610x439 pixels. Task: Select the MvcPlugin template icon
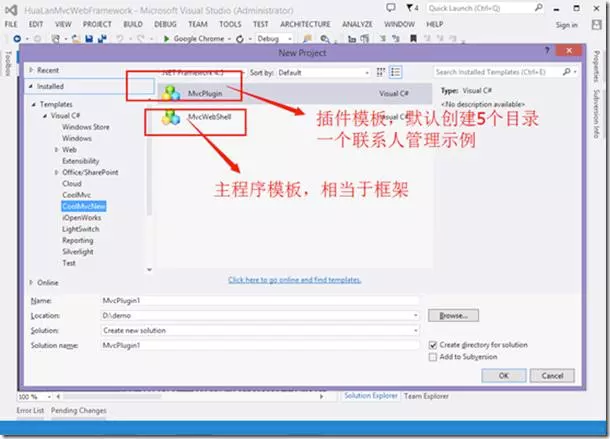171,93
